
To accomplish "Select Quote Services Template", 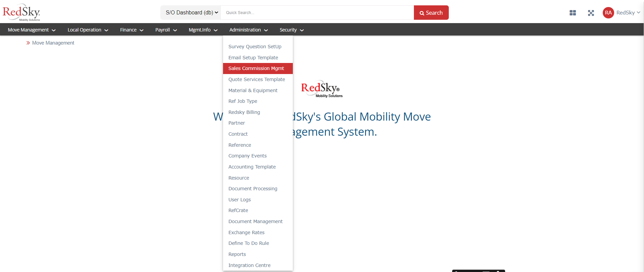I will pos(258,79).
